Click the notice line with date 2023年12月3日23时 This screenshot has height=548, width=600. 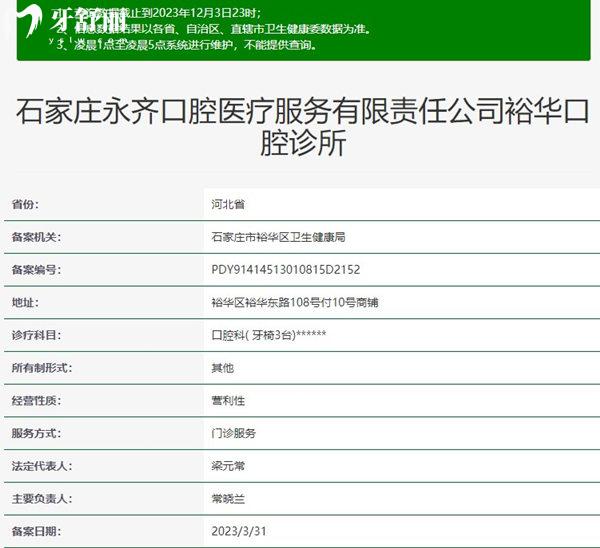157,13
